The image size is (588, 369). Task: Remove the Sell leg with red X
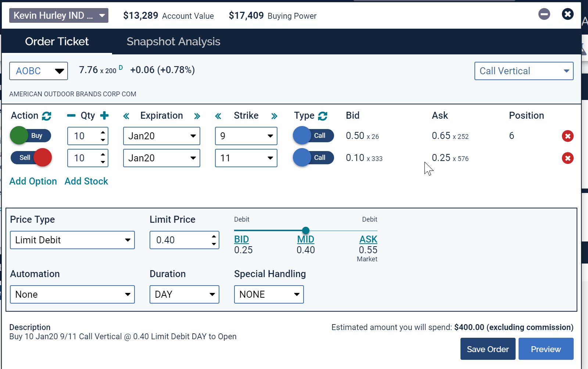tap(567, 158)
